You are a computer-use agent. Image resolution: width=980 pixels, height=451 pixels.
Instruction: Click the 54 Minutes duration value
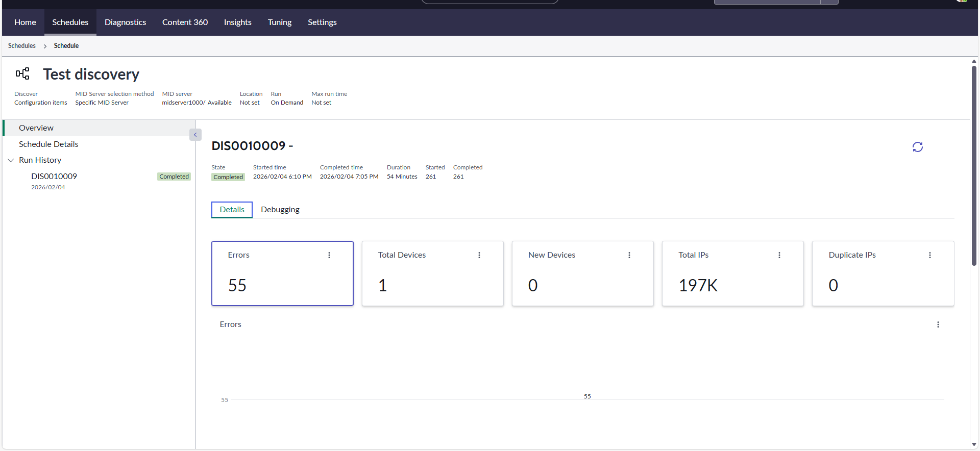click(x=402, y=177)
